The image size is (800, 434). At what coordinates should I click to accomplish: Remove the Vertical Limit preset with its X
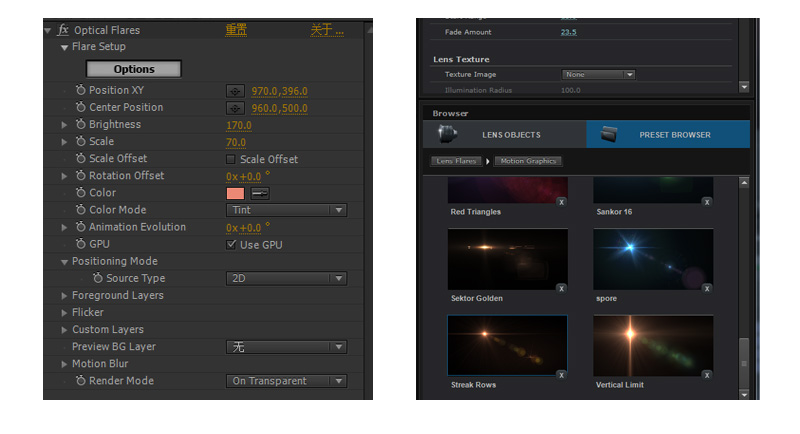[x=707, y=375]
